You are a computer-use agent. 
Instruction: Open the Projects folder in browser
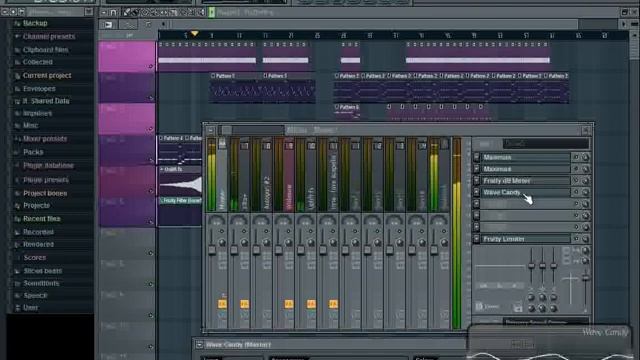(x=36, y=206)
